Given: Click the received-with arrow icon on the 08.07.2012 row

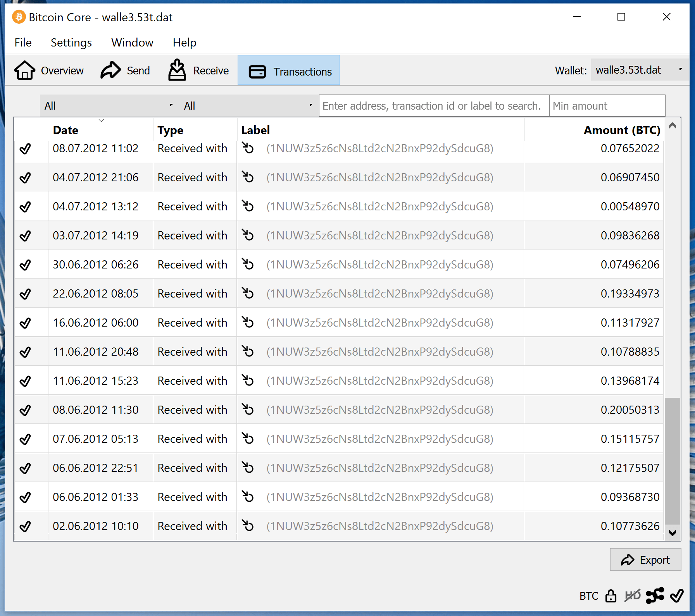Looking at the screenshot, I should pyautogui.click(x=248, y=148).
